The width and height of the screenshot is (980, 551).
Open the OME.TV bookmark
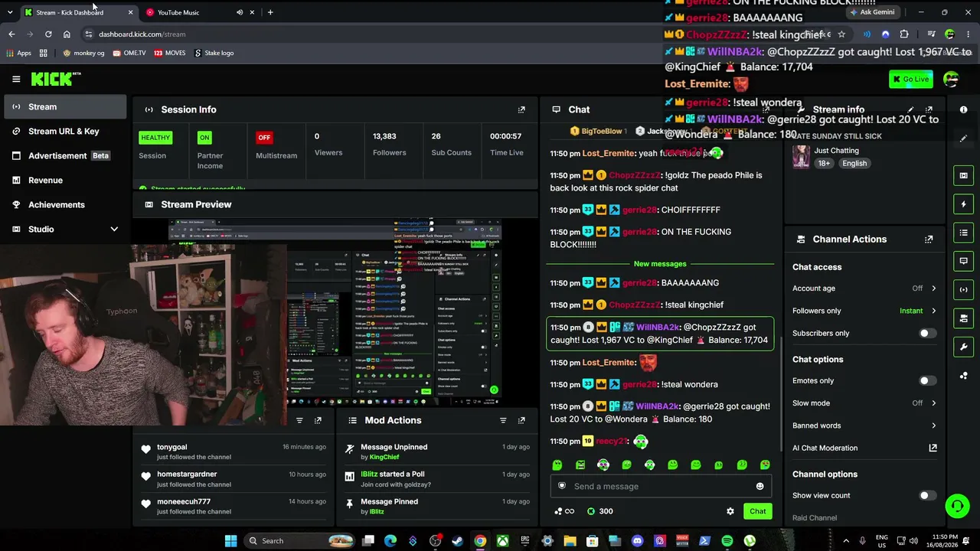[129, 53]
